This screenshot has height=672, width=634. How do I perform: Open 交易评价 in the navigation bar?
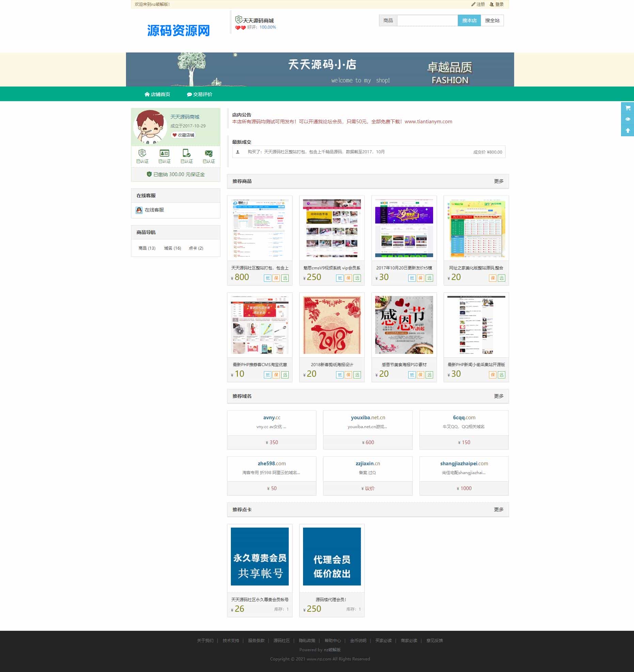(200, 94)
